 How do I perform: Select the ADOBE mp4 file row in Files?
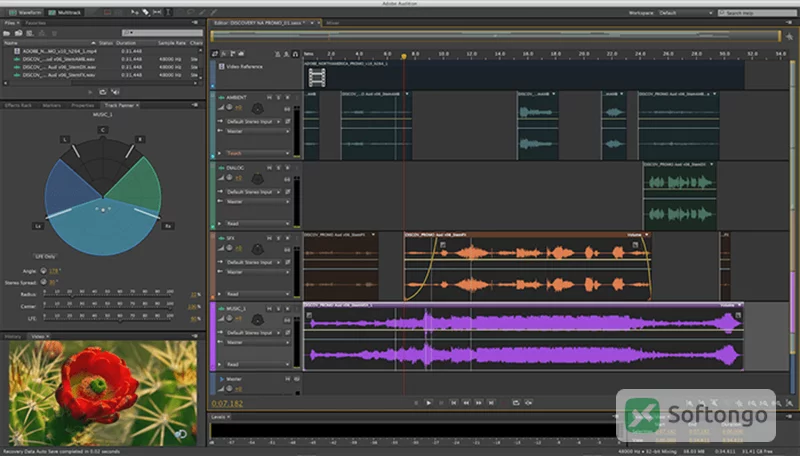[101, 51]
